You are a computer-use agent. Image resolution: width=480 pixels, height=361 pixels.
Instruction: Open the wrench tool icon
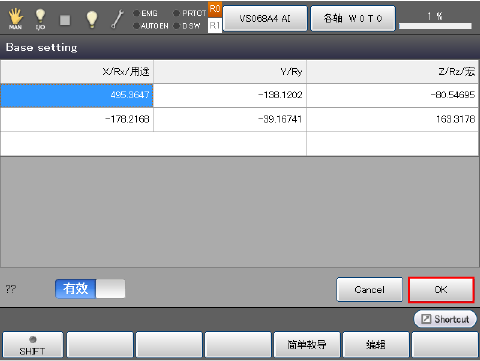[x=117, y=19]
